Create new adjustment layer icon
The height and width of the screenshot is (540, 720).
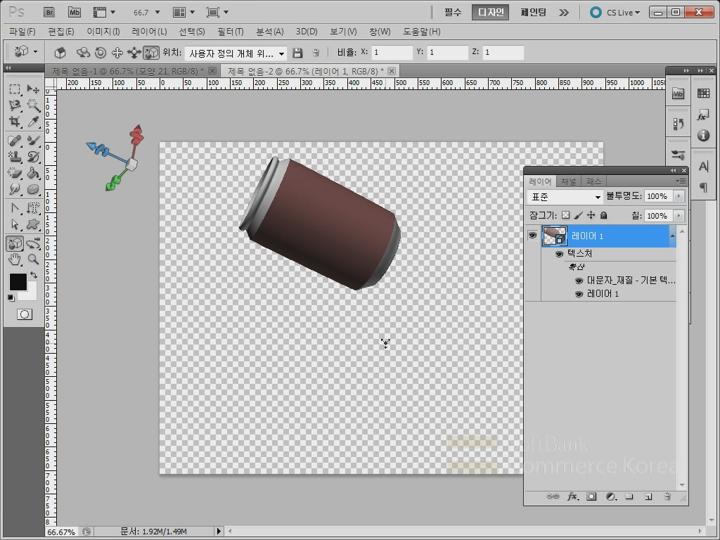[x=611, y=496]
